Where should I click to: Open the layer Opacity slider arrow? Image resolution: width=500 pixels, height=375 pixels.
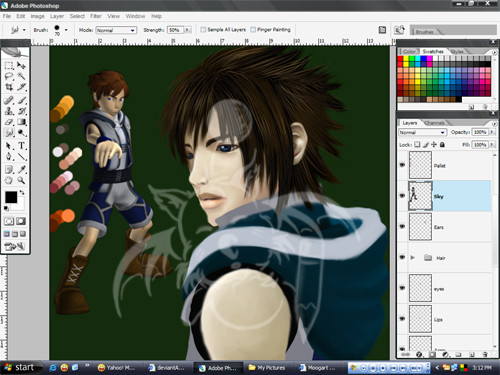491,132
